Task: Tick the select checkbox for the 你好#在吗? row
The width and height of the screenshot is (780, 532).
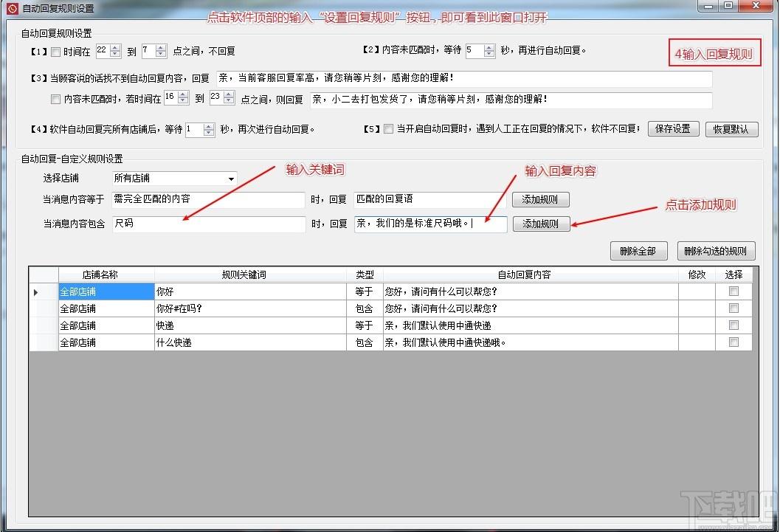Action: [734, 308]
